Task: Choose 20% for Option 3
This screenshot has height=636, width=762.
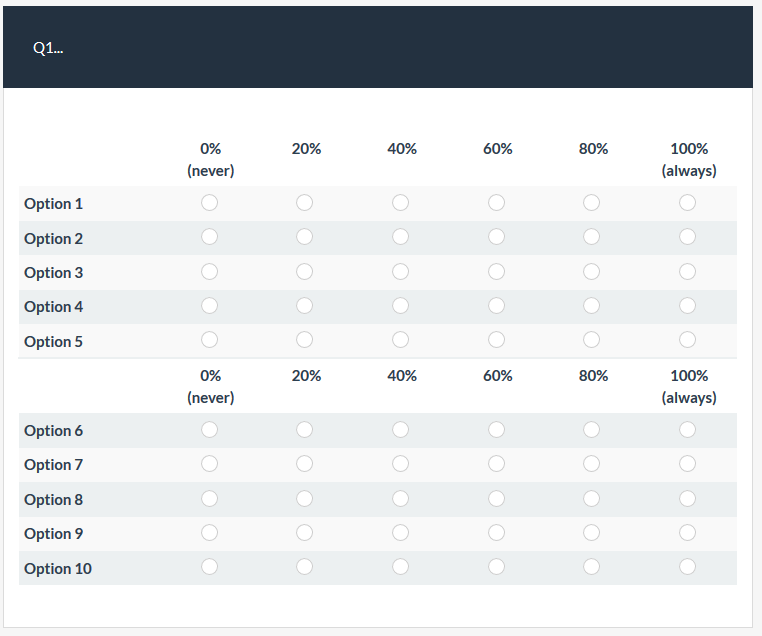Action: (x=305, y=272)
